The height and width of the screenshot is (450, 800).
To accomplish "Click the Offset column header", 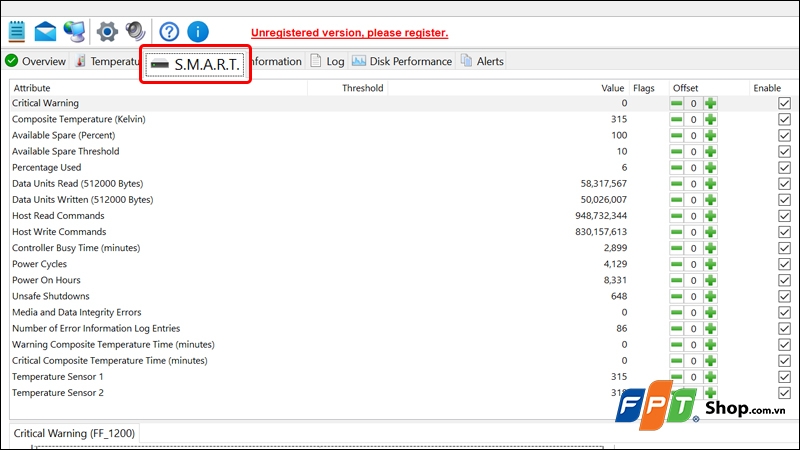I will pos(709,88).
